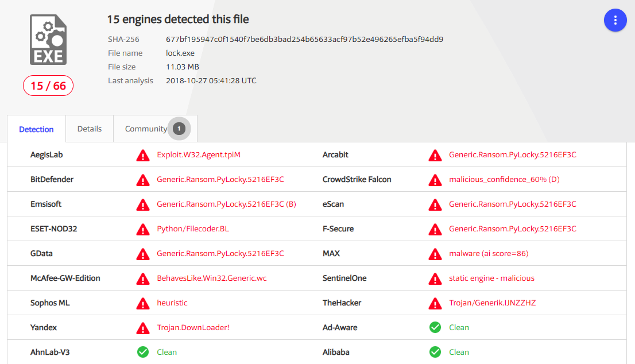Click the warning icon in AegisLab row
This screenshot has width=635, height=364.
pos(143,155)
